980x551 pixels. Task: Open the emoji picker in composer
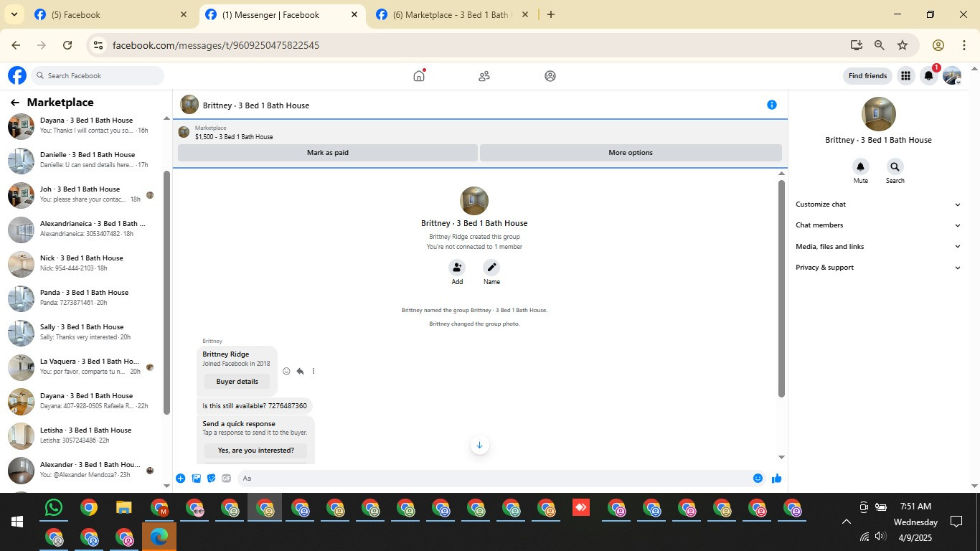tap(758, 479)
